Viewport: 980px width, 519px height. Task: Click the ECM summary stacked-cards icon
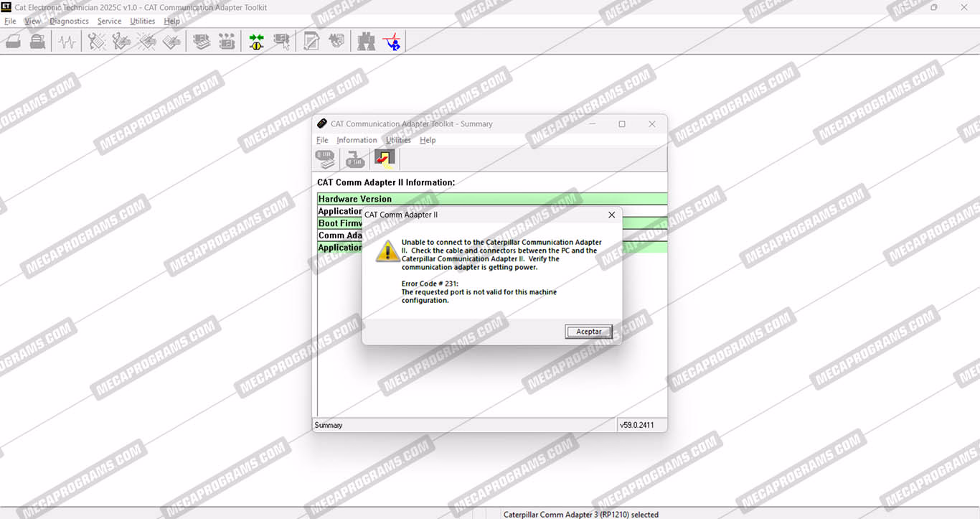pos(202,42)
